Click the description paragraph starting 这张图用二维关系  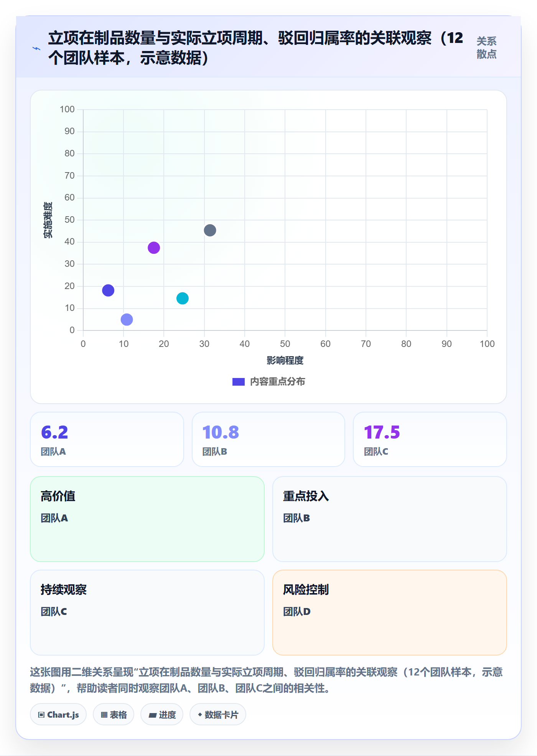pos(266,680)
